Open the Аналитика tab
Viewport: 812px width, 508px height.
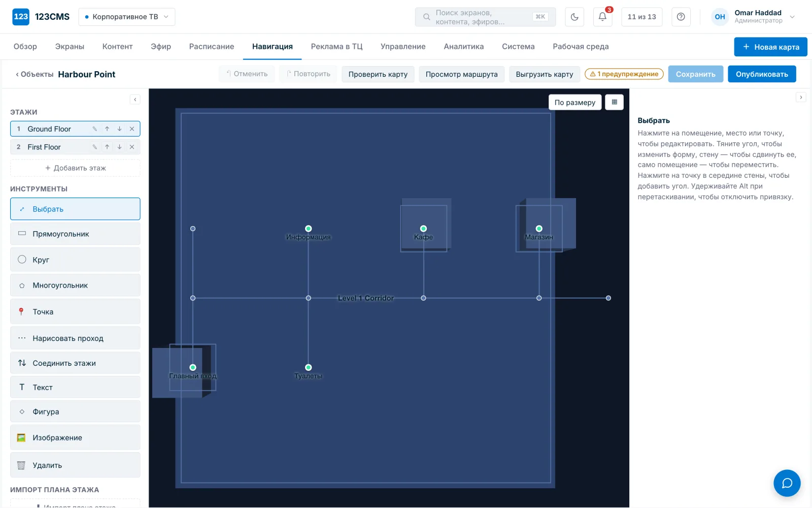click(464, 46)
